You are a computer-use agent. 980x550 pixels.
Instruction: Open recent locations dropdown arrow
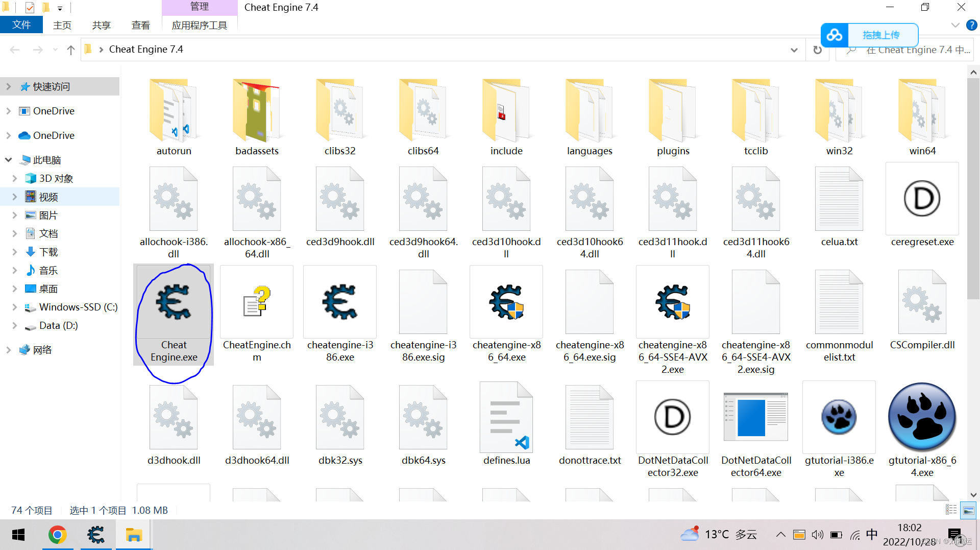[55, 50]
